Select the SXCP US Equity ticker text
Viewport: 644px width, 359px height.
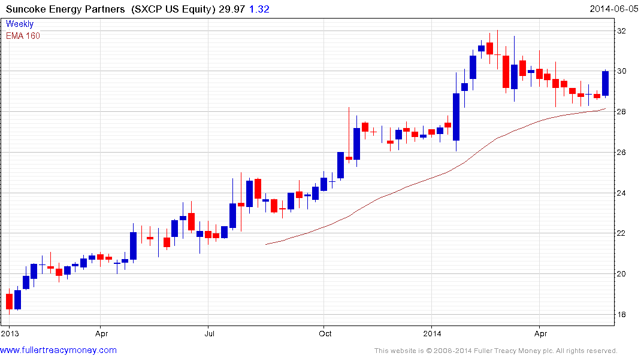173,9
